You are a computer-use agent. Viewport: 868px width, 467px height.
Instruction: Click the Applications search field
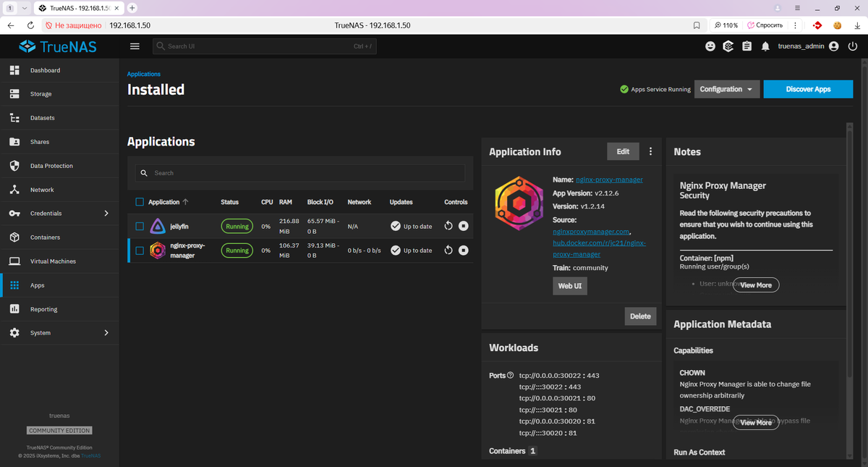(x=300, y=173)
